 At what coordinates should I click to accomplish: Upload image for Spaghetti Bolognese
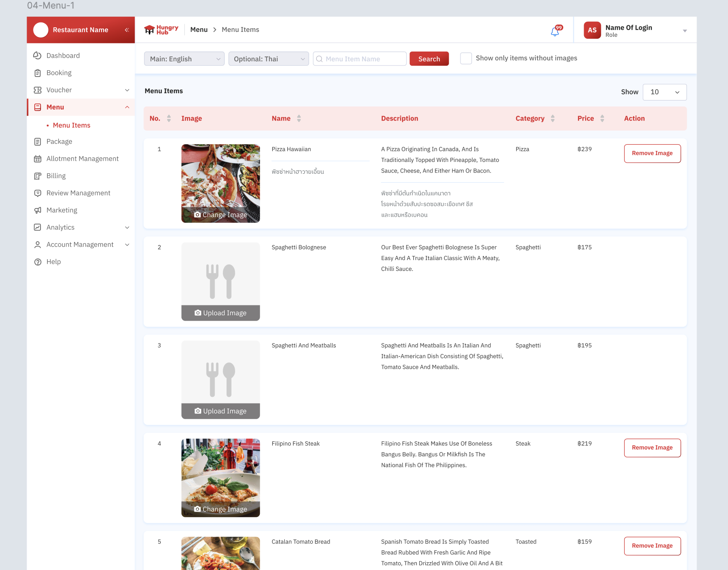tap(220, 313)
